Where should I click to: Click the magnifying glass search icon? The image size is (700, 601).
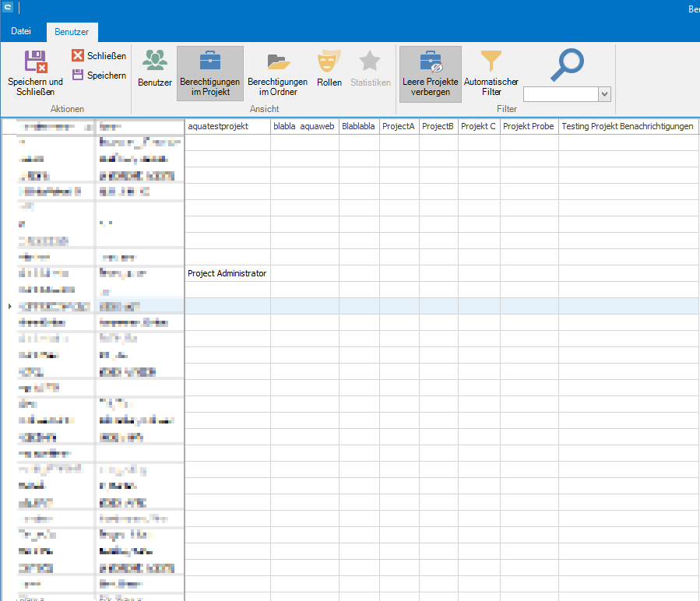[x=566, y=65]
